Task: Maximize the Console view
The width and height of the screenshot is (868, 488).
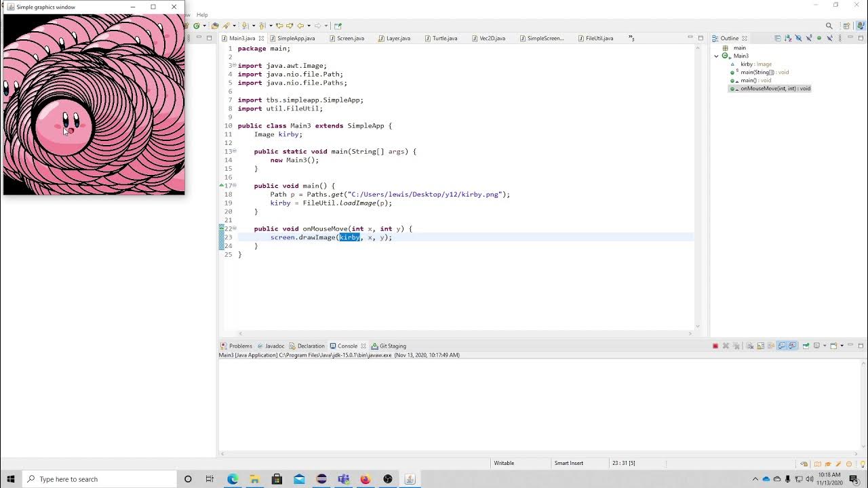Action: point(861,346)
